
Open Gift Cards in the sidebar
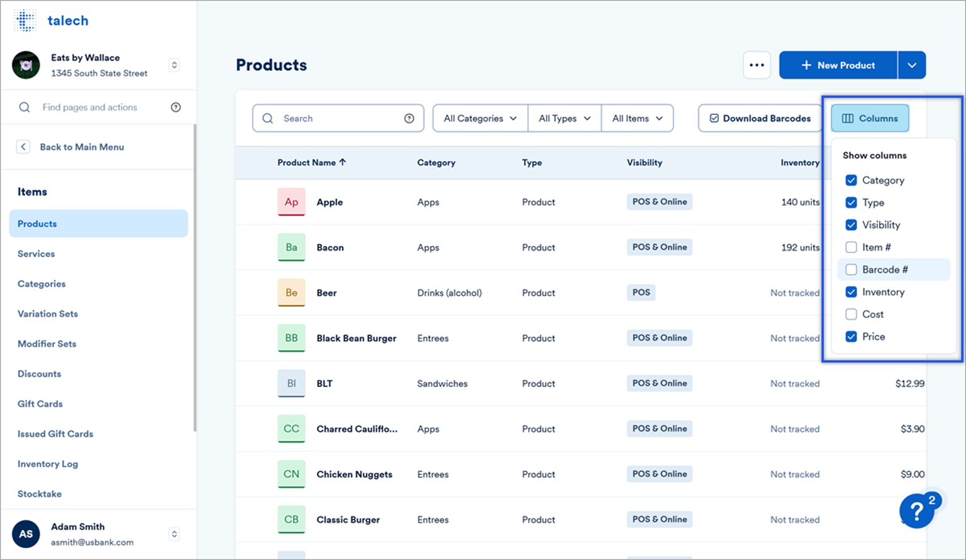(40, 404)
